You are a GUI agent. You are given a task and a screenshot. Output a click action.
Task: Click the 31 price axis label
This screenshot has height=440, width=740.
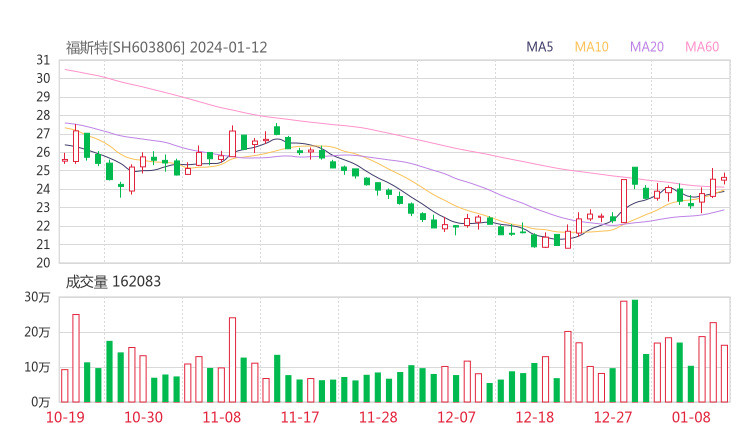pyautogui.click(x=43, y=60)
